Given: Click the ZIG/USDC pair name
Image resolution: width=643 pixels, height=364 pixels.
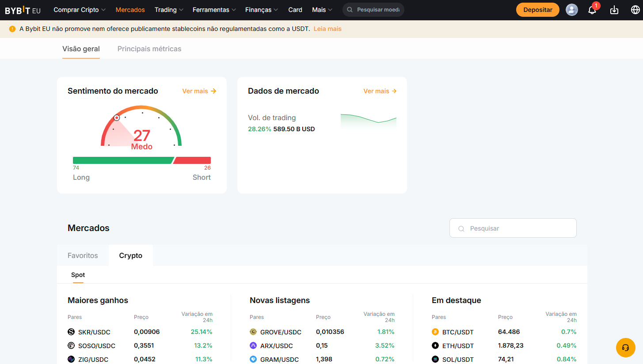Looking at the screenshot, I should [x=93, y=360].
